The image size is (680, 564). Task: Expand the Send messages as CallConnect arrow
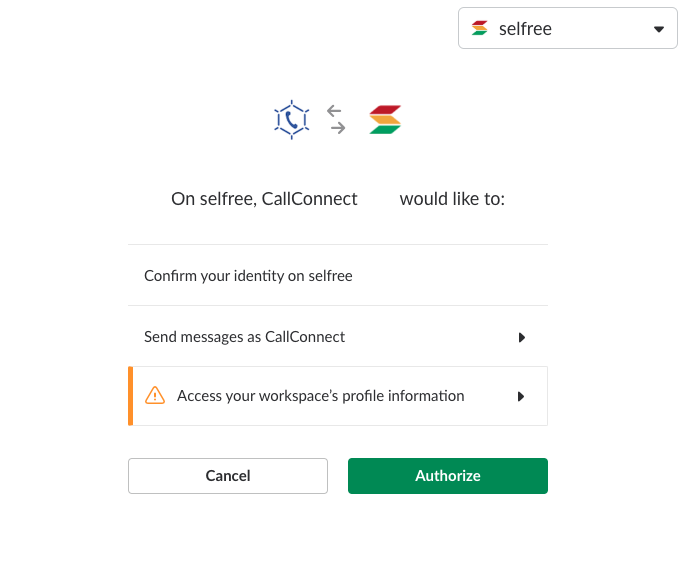[x=522, y=337]
